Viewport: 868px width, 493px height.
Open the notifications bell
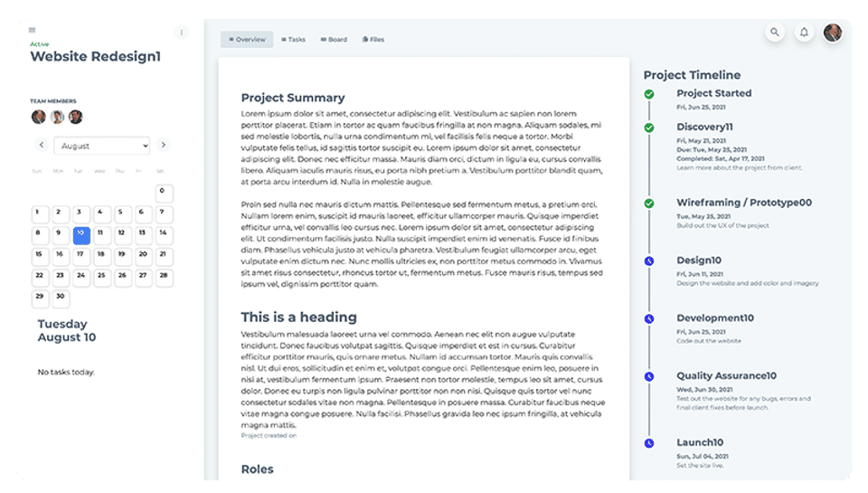click(804, 33)
